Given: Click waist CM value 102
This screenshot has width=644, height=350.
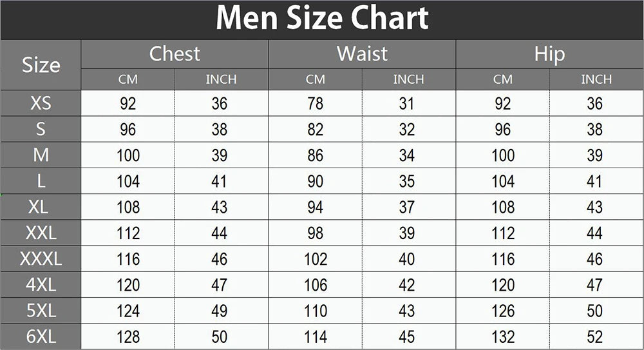Looking at the screenshot, I should click(x=316, y=259).
